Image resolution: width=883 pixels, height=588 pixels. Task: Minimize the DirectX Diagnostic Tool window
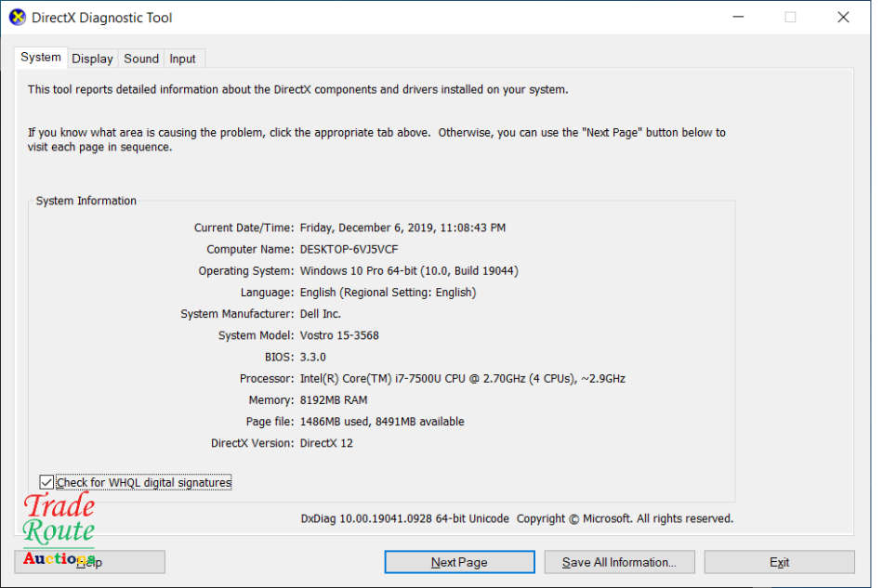click(737, 17)
